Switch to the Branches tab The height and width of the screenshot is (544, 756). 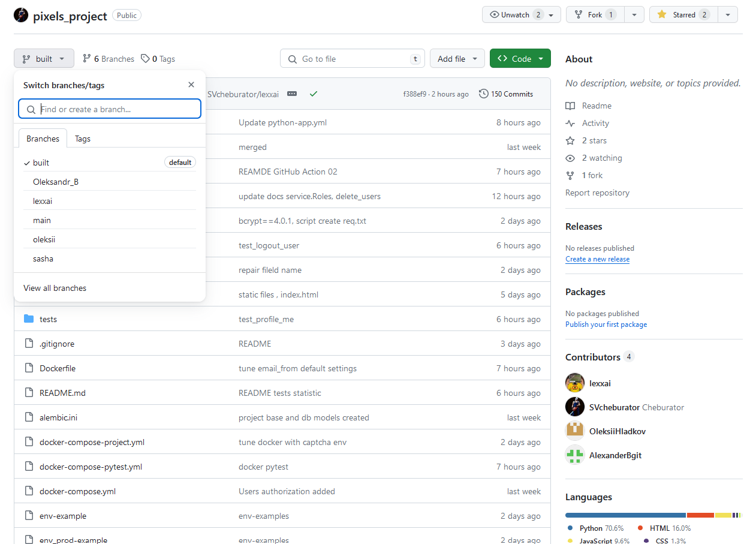tap(43, 139)
